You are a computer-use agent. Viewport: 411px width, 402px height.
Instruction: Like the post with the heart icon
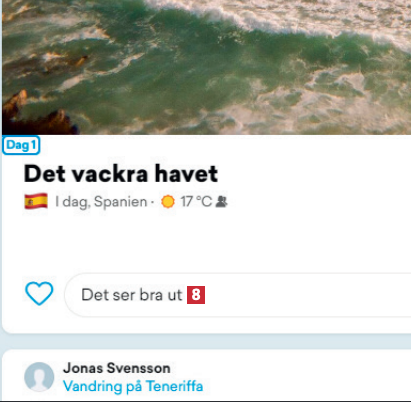pos(39,294)
